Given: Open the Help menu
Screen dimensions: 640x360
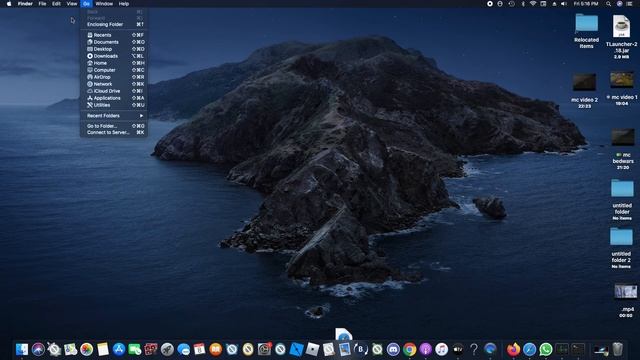Looking at the screenshot, I should [x=124, y=4].
